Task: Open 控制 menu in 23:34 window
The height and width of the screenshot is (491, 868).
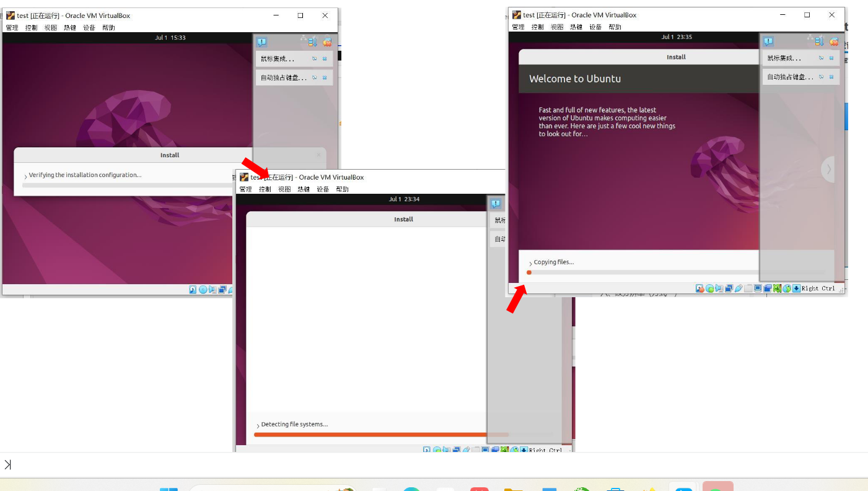Action: point(265,189)
